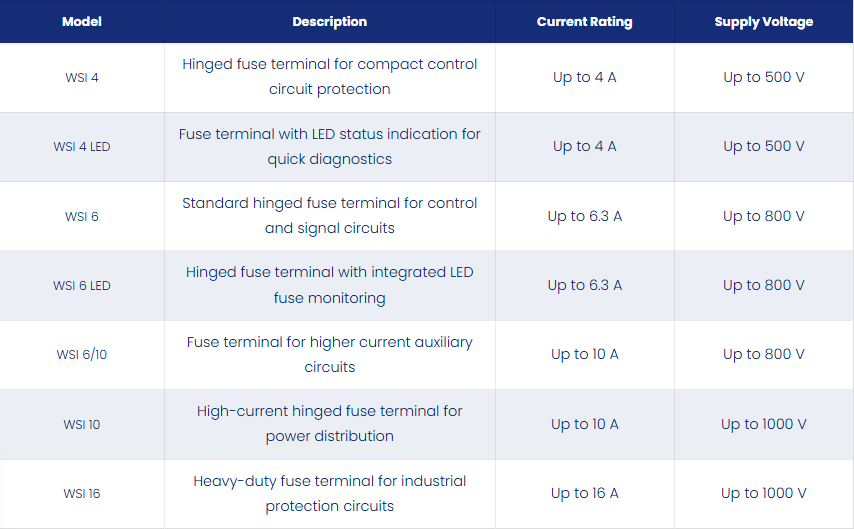Select the WSI 16 model cell
The height and width of the screenshot is (529, 854).
82,494
